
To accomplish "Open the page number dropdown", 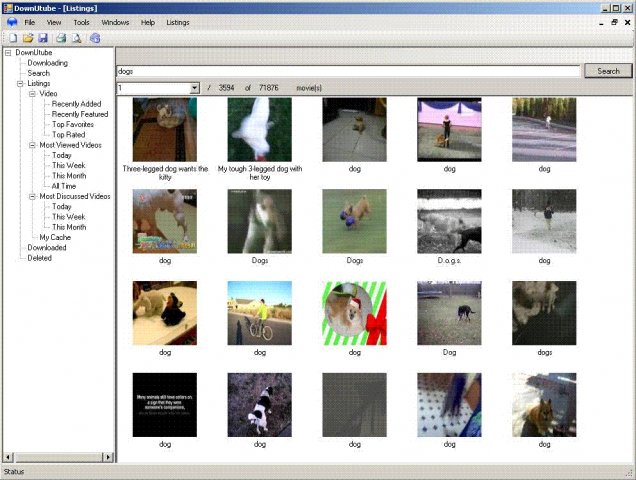I will pos(194,88).
